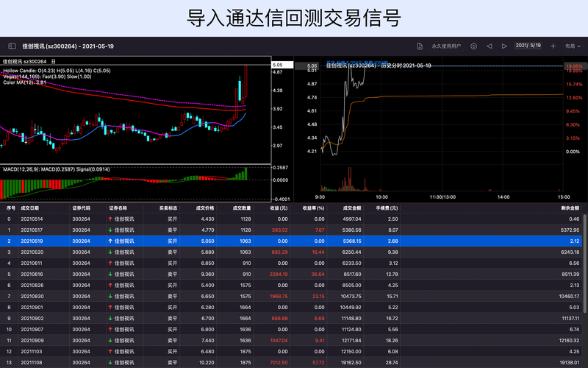The image size is (588, 368).
Task: Click the 日 period label on candlestick chart
Action: pos(54,62)
